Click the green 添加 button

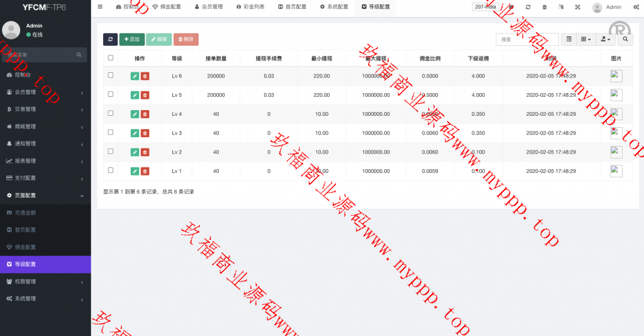132,39
